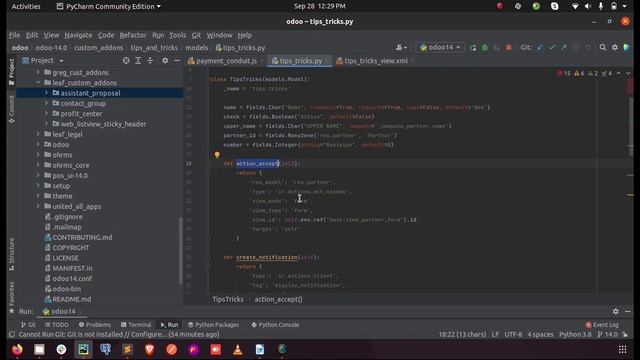This screenshot has width=640, height=360.
Task: Click Expand All icon in Project panel
Action: [138, 60]
